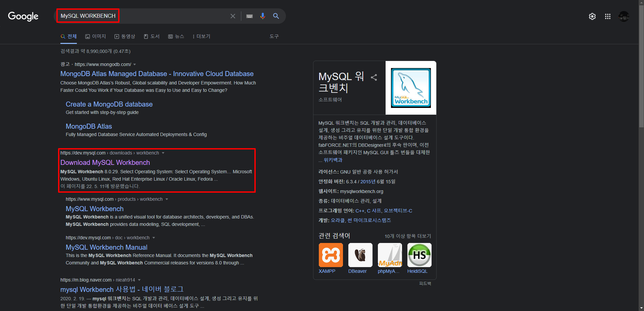644x311 pixels.
Task: Open the MongoDB Atlas sitelink
Action: tap(89, 126)
